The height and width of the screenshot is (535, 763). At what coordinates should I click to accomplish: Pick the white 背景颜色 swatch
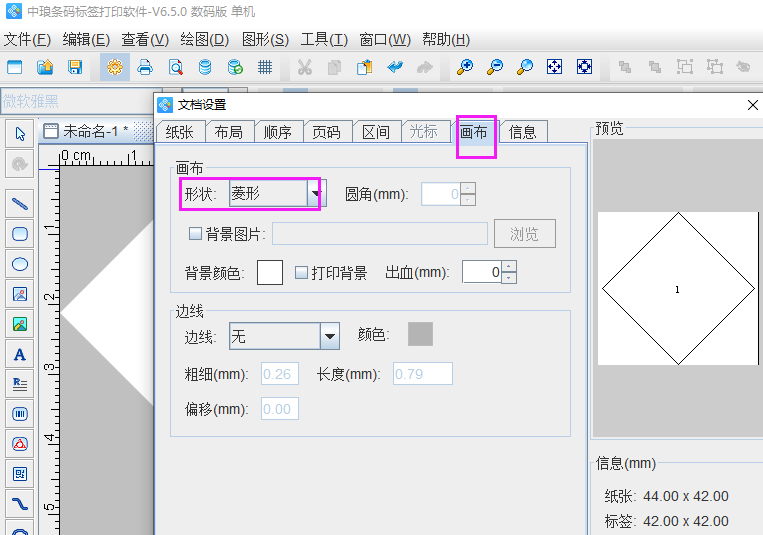click(x=270, y=272)
